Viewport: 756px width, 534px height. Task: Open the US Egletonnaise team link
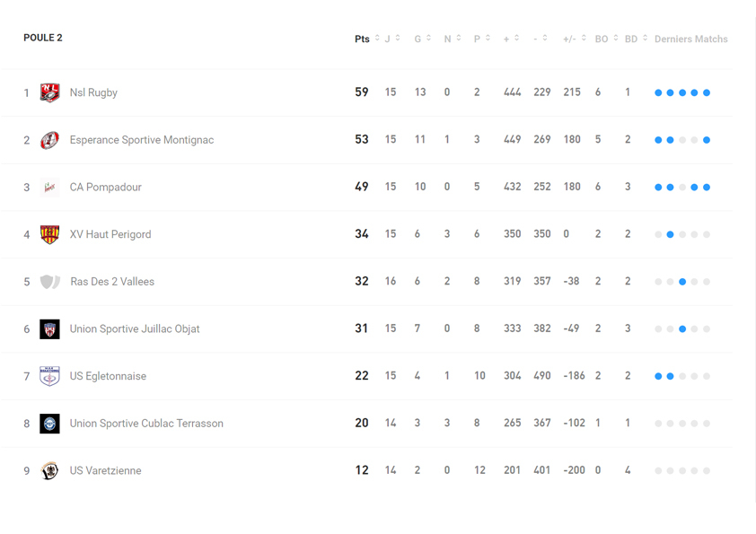[x=108, y=376]
